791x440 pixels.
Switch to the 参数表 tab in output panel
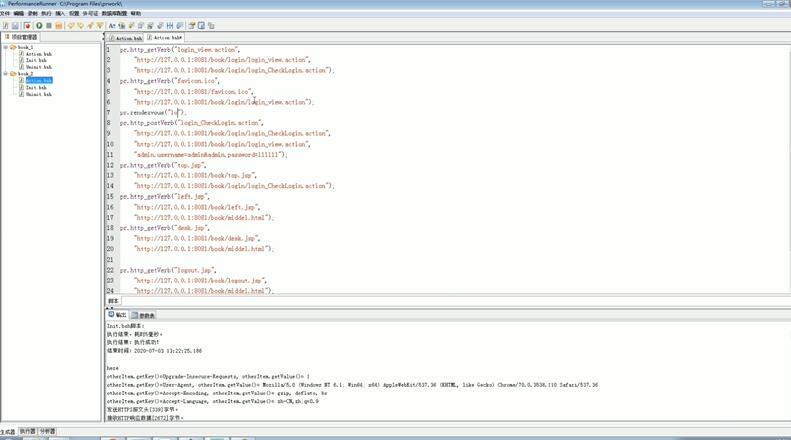[x=146, y=315]
